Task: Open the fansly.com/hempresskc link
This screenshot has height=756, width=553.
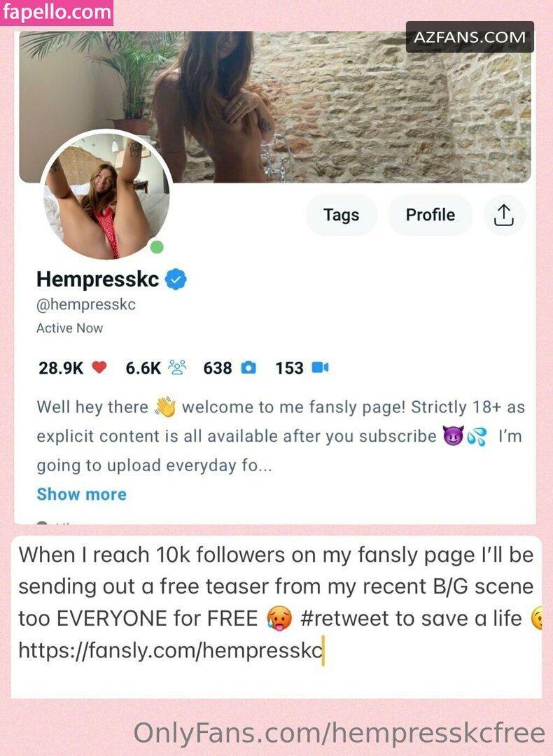Action: click(x=170, y=650)
